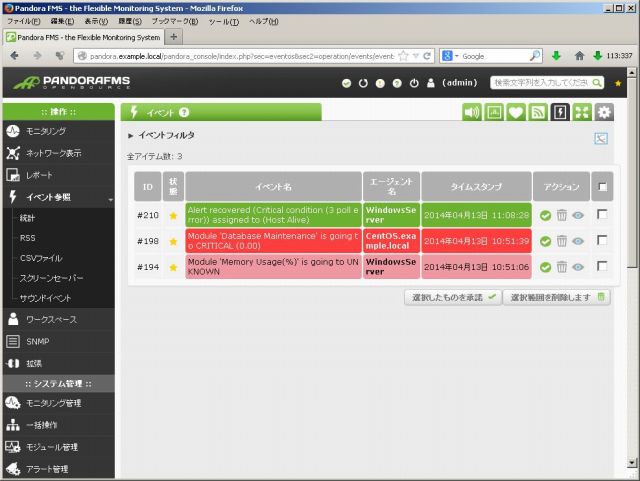Click the sound events speaker icon
640x481 pixels.
(x=471, y=112)
